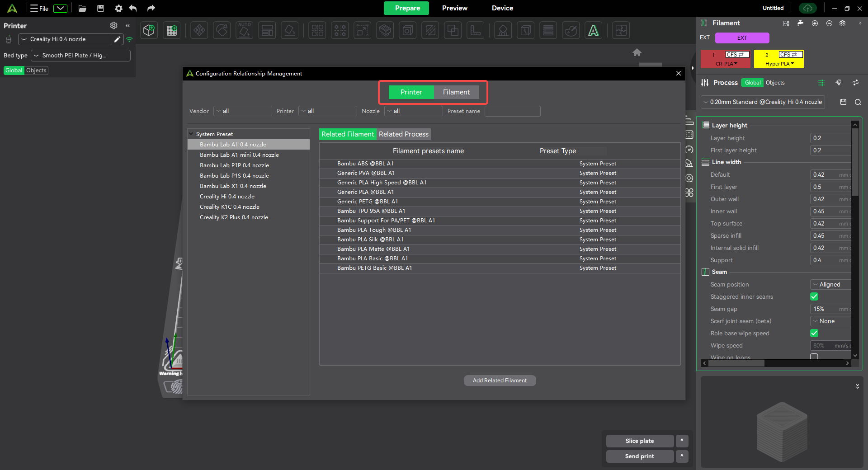Open project folder icon in top bar
The image size is (868, 470).
(x=82, y=8)
